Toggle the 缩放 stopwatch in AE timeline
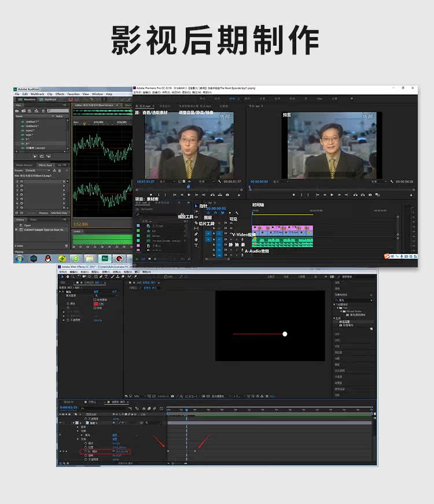The image size is (434, 504). click(86, 451)
